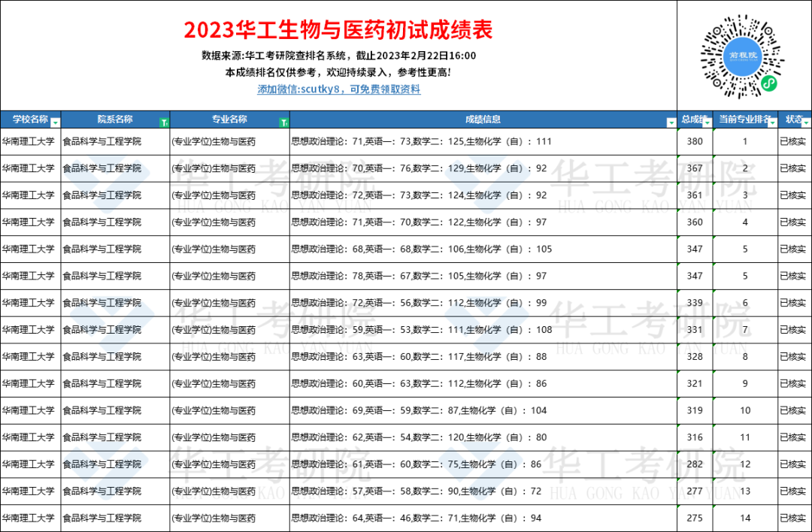Select the total score cell 316
The image size is (812, 532).
point(695,437)
